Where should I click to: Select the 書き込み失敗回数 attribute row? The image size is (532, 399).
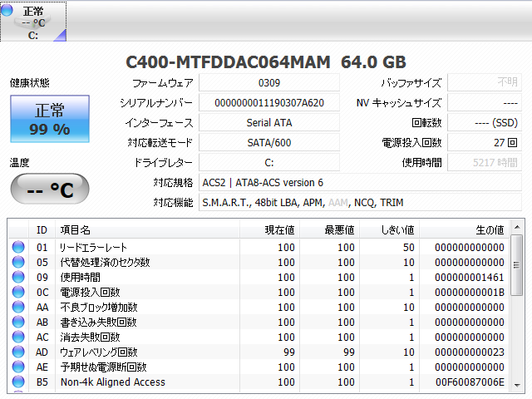pyautogui.click(x=259, y=322)
